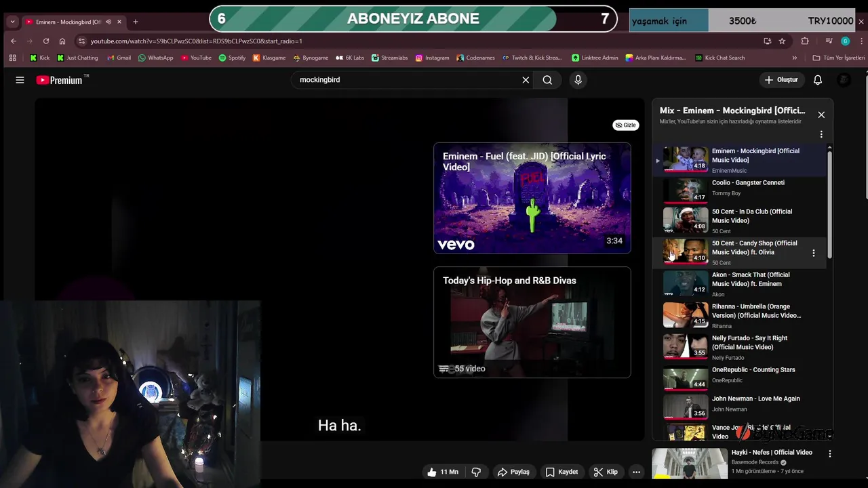Open Hayki Nefes Official Video suggestion
This screenshot has width=868, height=488.
tap(772, 452)
